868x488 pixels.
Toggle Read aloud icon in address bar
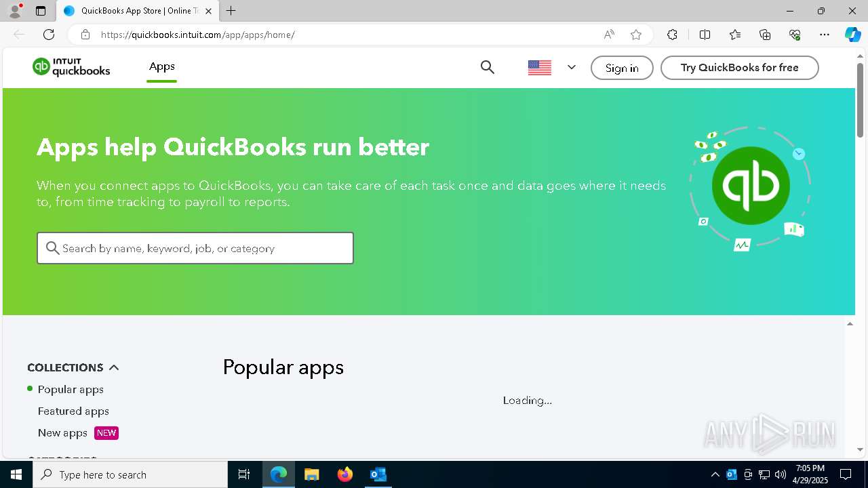click(609, 35)
